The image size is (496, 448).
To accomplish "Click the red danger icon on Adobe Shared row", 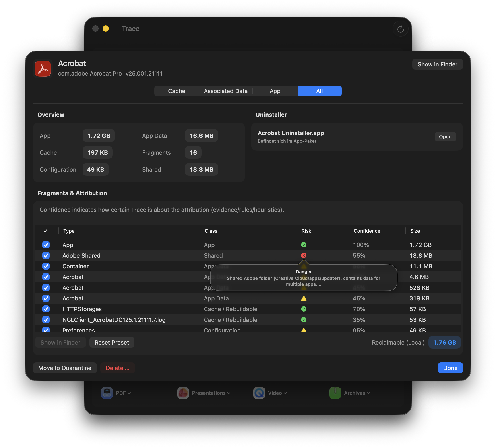I will point(304,255).
